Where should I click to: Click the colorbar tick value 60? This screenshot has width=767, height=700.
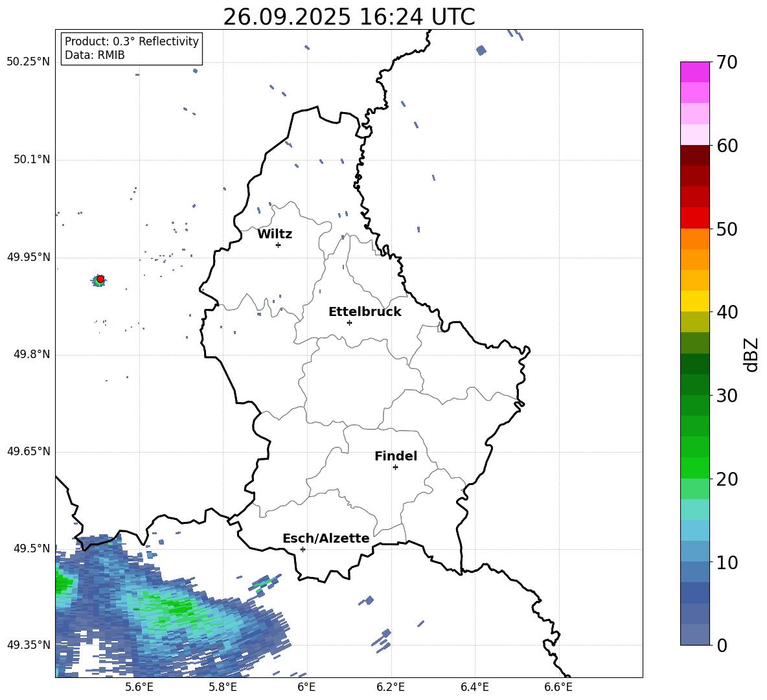pos(727,146)
